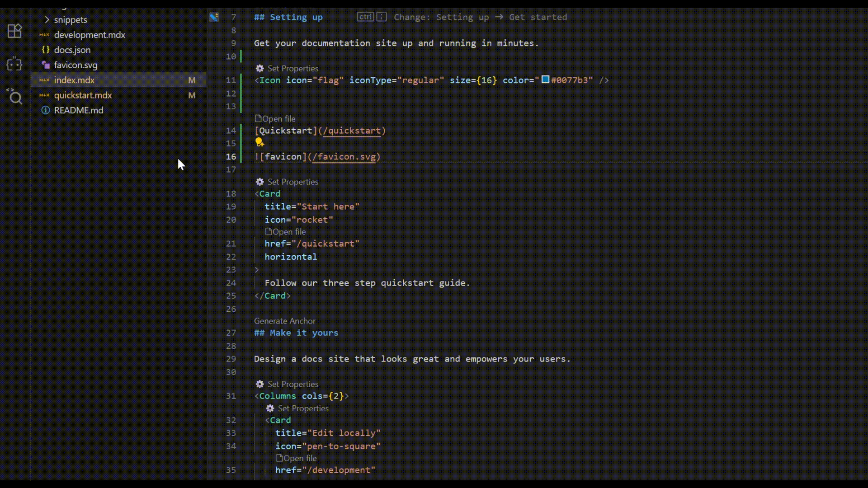Click the title="Start here" attribute

click(312, 206)
